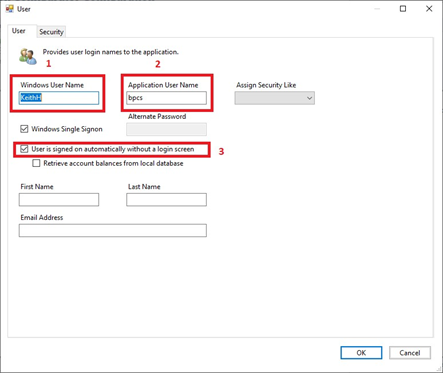This screenshot has width=443, height=373.
Task: Click the User window title bar icon
Action: tap(10, 9)
